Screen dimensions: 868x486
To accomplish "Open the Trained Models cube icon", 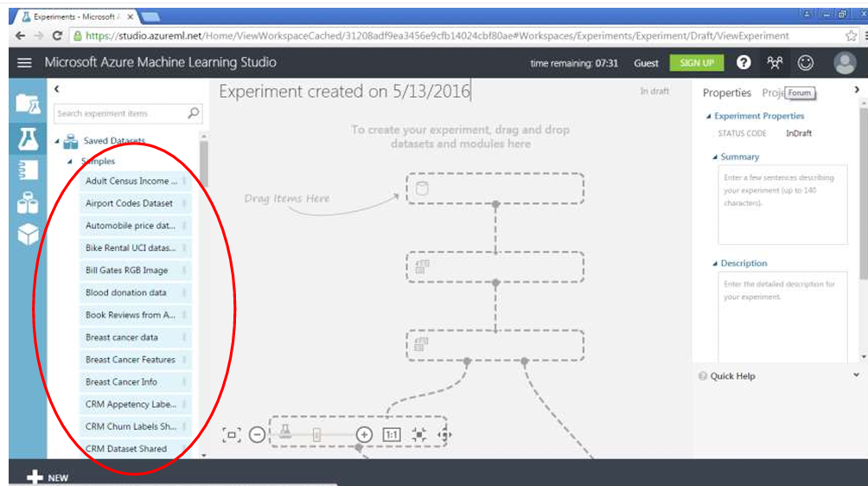I will [x=28, y=234].
